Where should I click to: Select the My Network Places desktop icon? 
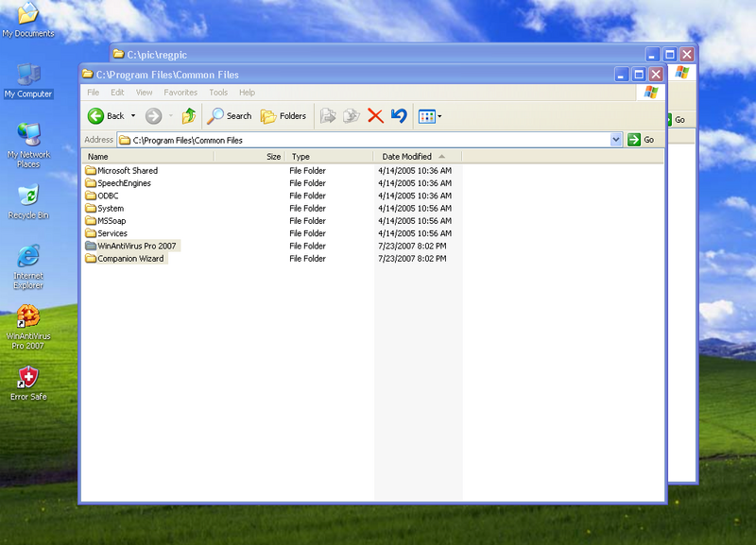[x=28, y=145]
